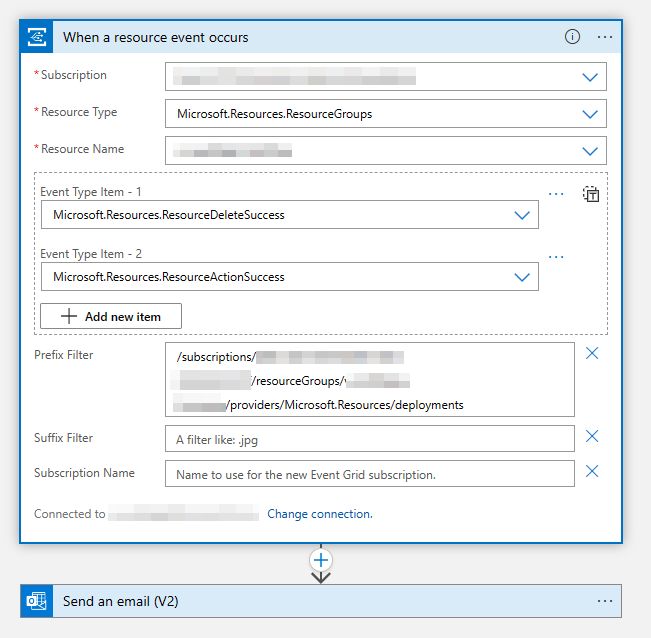The image size is (651, 638).
Task: Click into the Suffix Filter field
Action: [370, 438]
